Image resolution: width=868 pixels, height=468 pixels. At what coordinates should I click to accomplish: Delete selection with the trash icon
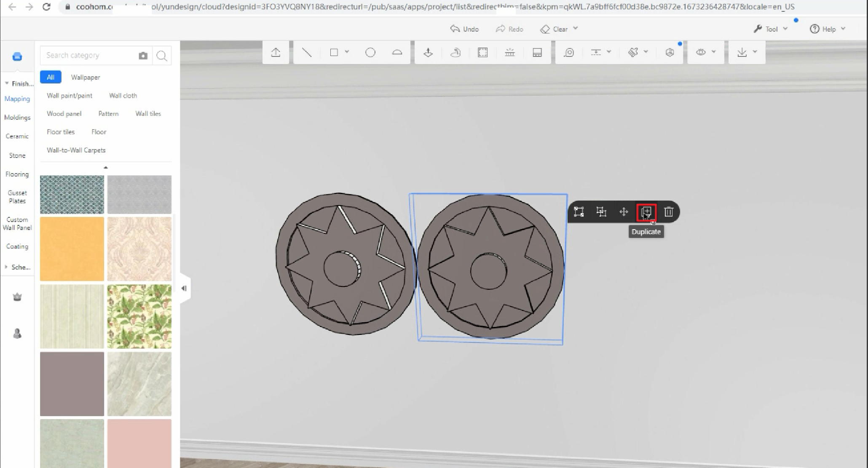(669, 212)
